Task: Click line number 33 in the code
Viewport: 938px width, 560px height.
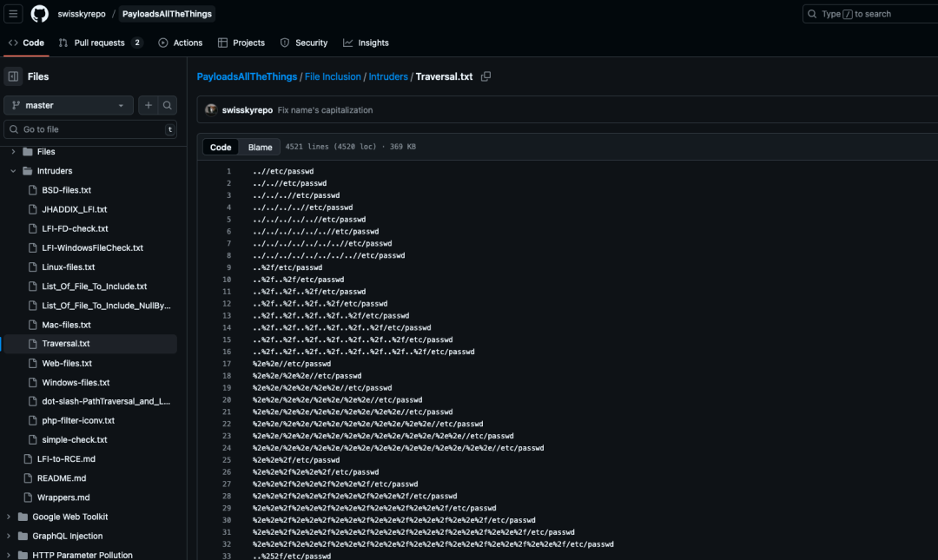Action: click(x=227, y=556)
